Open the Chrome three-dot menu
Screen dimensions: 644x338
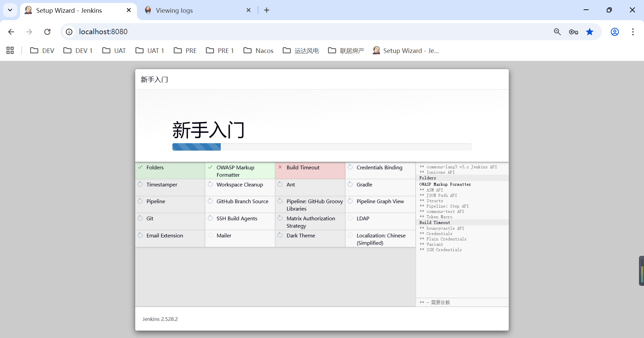tap(633, 32)
